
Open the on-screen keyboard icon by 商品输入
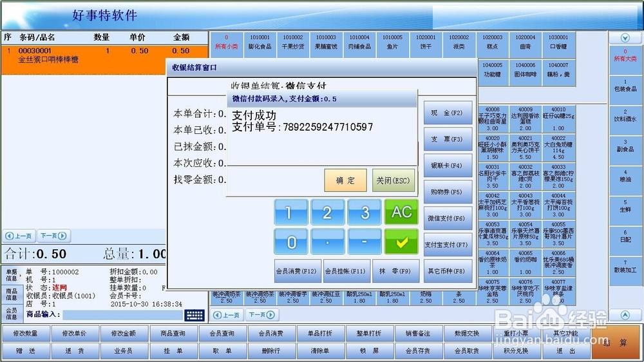[194, 315]
